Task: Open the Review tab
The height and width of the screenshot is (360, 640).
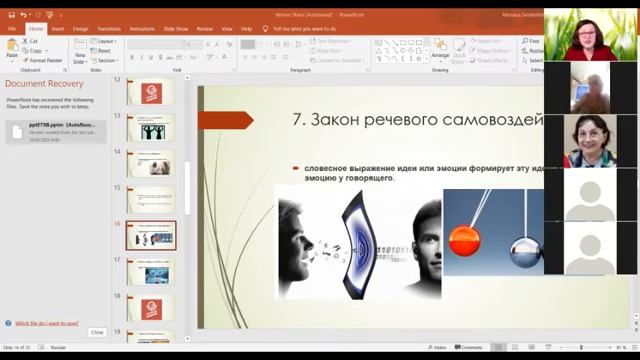Action: 204,29
